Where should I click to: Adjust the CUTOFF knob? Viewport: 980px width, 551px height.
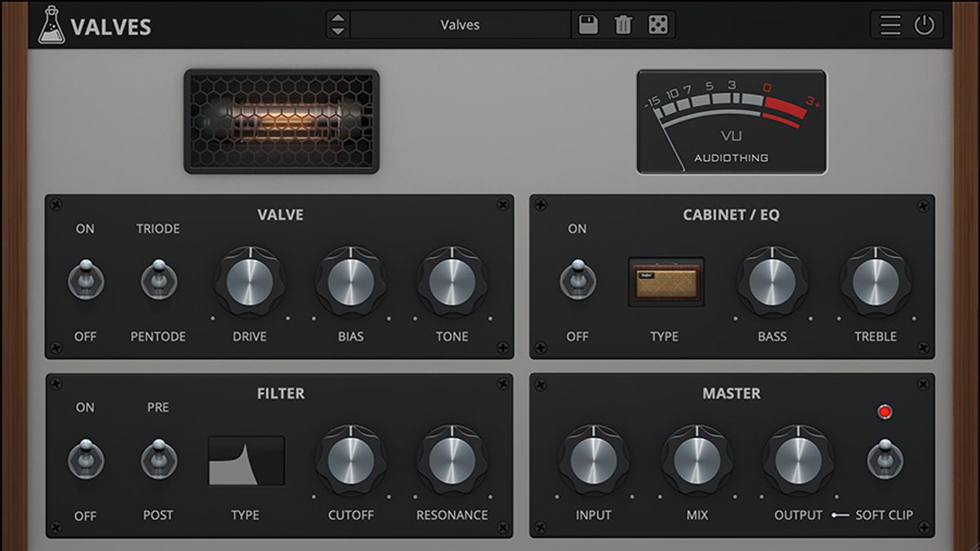pyautogui.click(x=351, y=462)
